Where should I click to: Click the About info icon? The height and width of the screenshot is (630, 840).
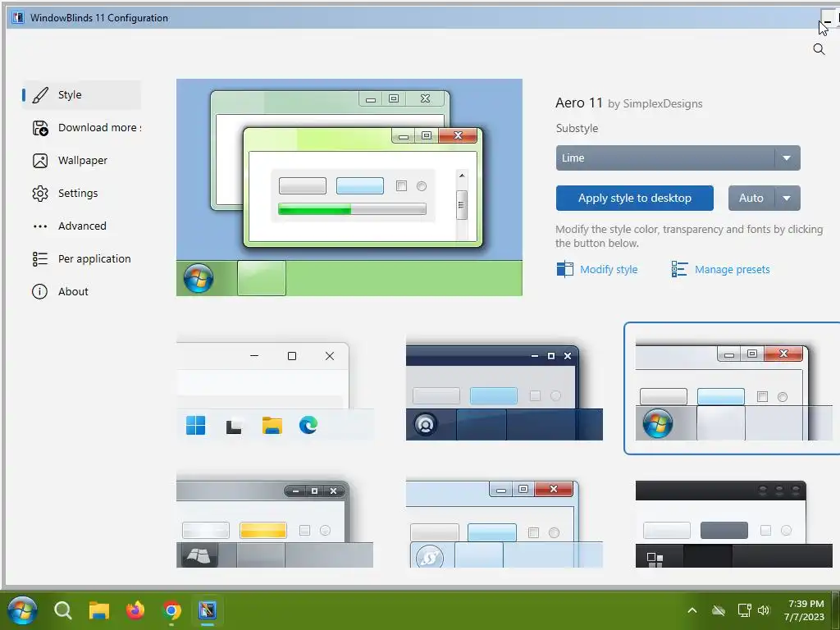coord(39,291)
